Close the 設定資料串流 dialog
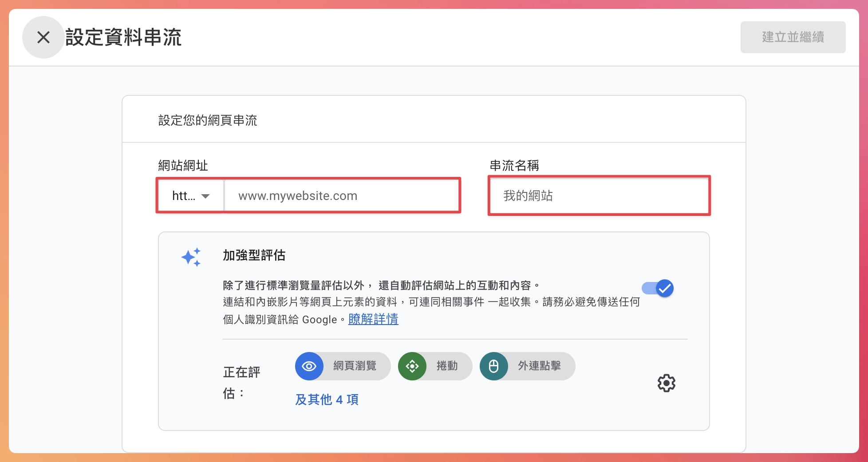This screenshot has width=868, height=462. tap(43, 37)
